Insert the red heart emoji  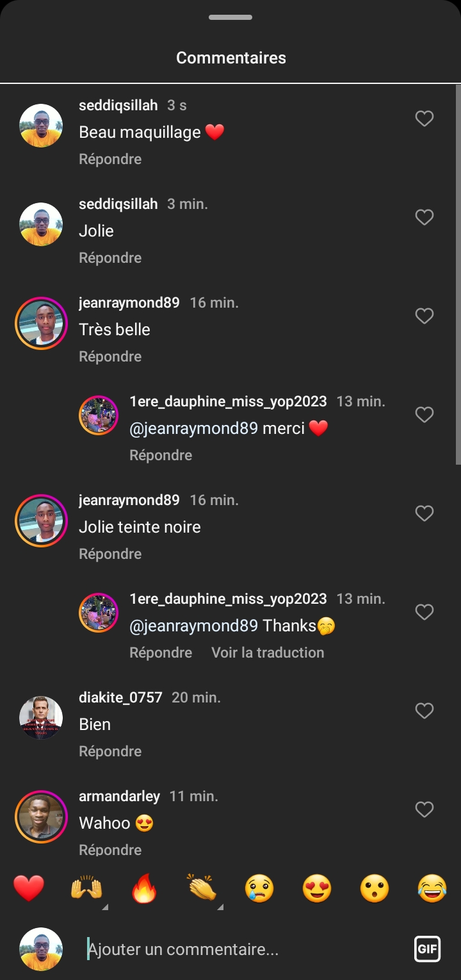pyautogui.click(x=29, y=889)
